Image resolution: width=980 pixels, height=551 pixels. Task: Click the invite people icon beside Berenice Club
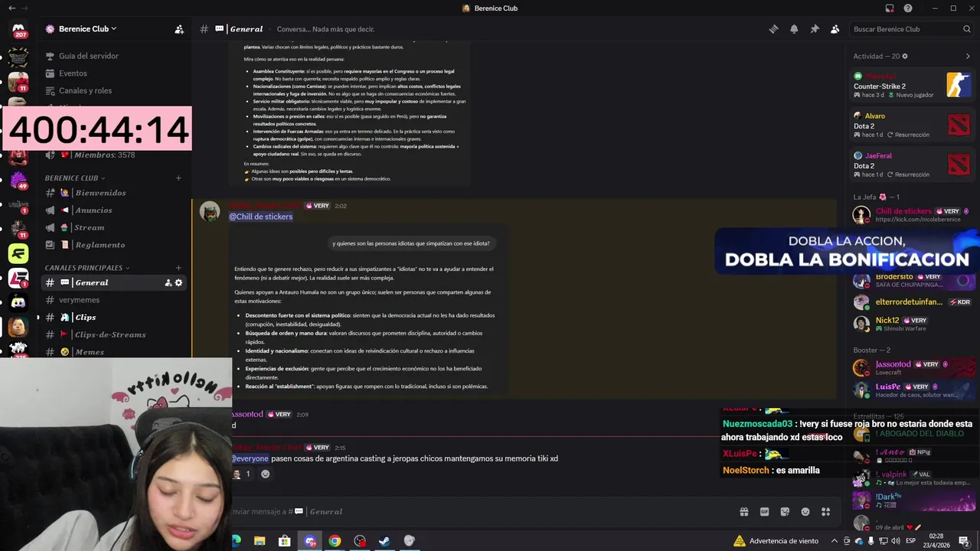coord(179,29)
